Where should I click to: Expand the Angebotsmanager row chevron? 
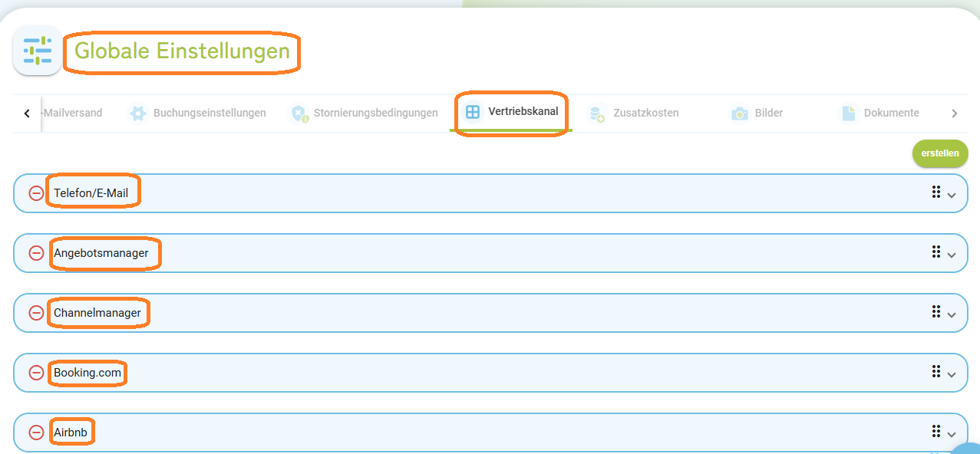(952, 255)
